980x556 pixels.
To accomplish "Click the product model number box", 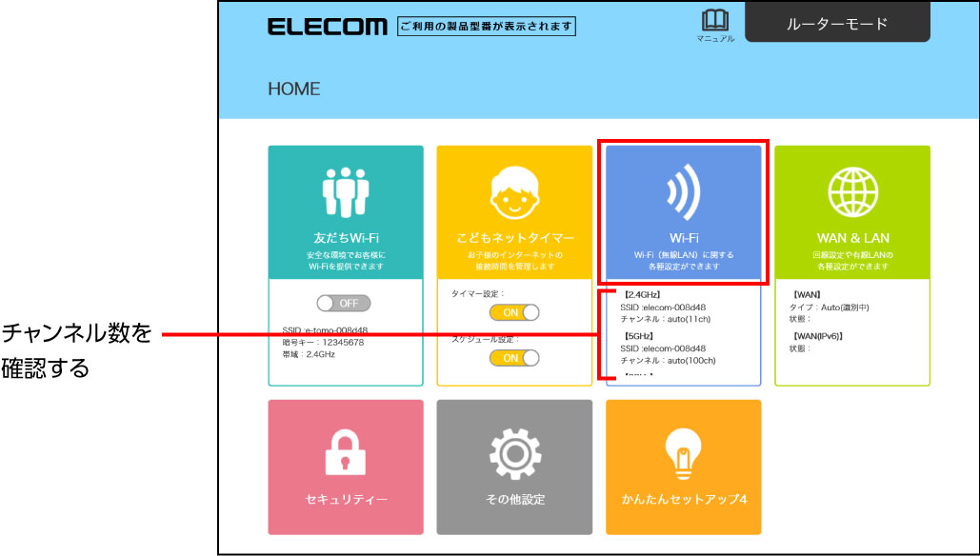I will pyautogui.click(x=487, y=27).
